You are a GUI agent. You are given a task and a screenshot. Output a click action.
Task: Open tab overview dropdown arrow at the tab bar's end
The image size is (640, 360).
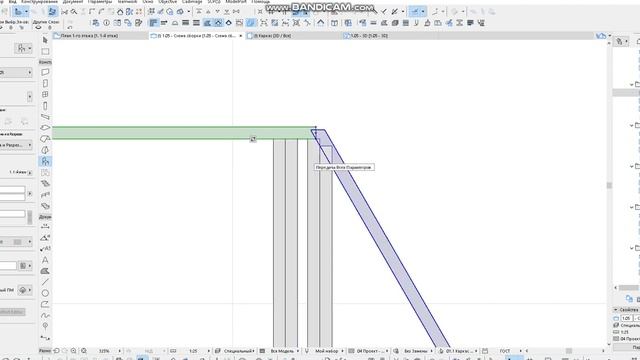[x=610, y=36]
